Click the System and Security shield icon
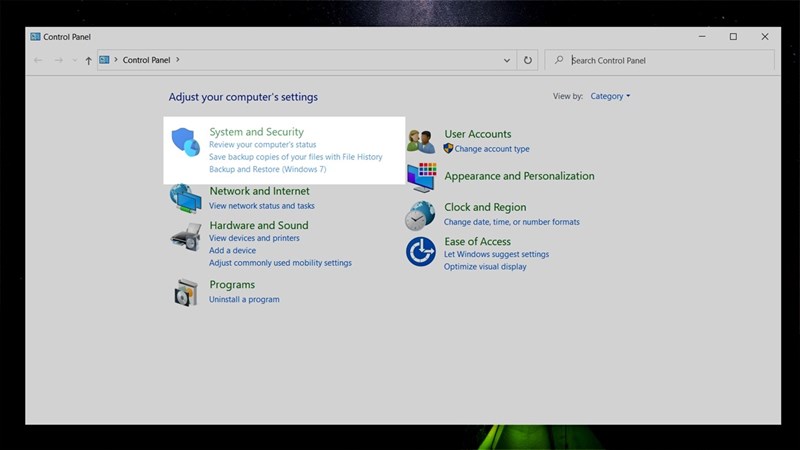 [x=185, y=142]
